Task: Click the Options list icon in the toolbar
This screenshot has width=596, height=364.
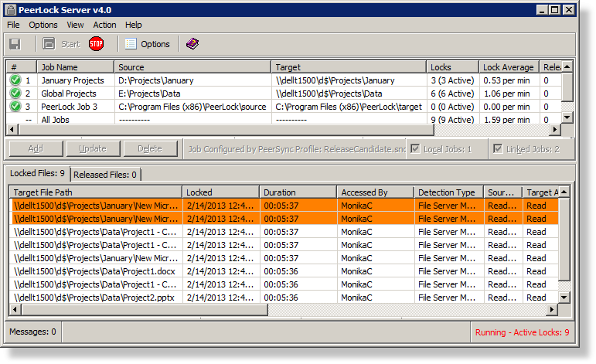Action: tap(131, 44)
